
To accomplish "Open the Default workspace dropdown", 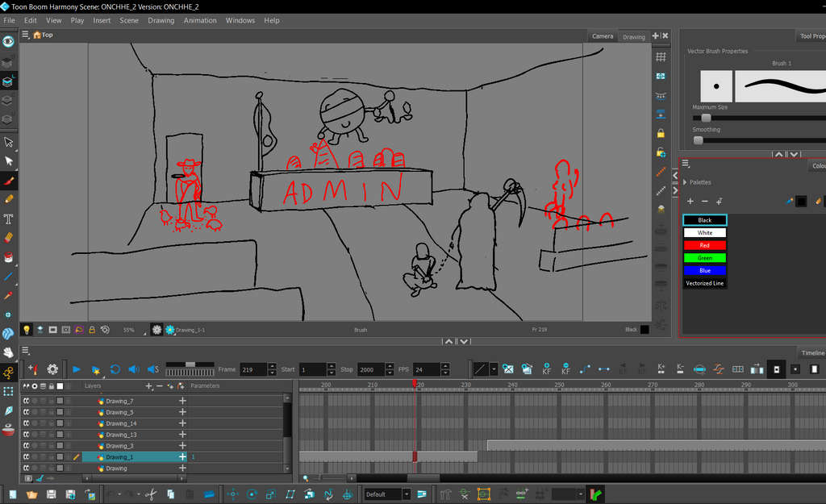I will point(387,494).
